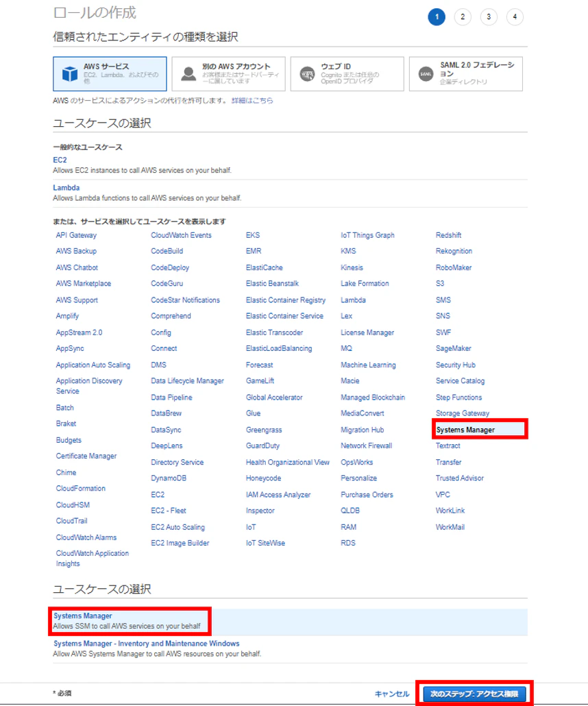Select DynamoDB service

tap(169, 478)
